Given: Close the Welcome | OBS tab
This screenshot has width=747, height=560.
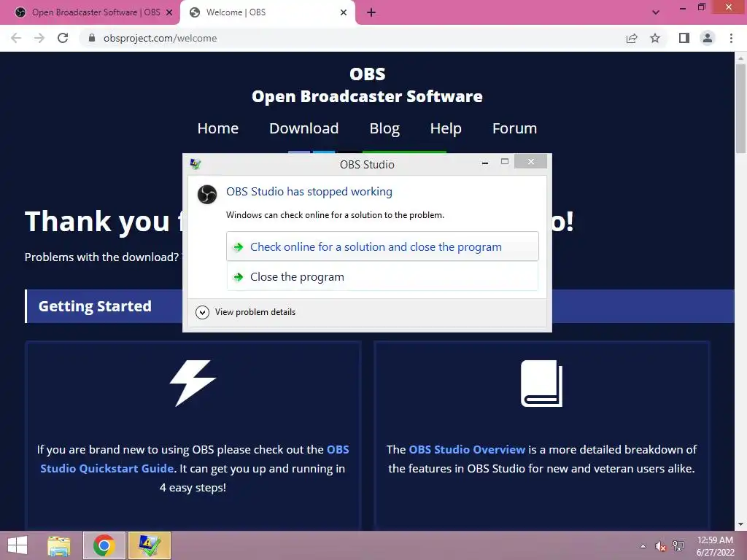Looking at the screenshot, I should (x=344, y=12).
